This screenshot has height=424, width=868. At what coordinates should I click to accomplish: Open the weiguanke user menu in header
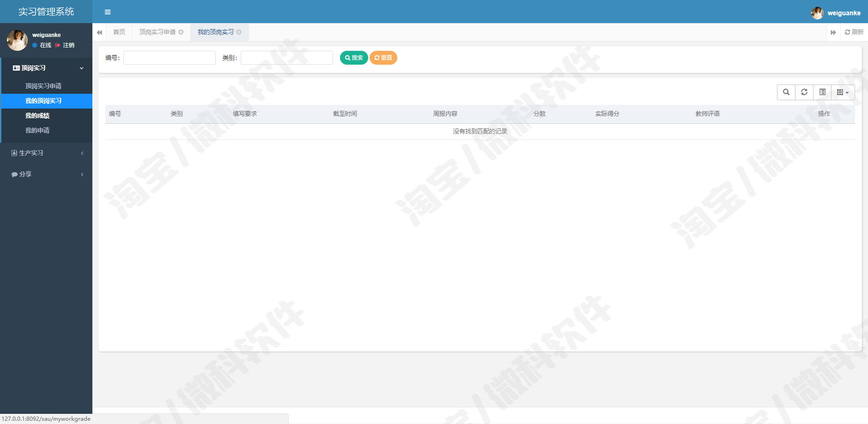tap(836, 13)
